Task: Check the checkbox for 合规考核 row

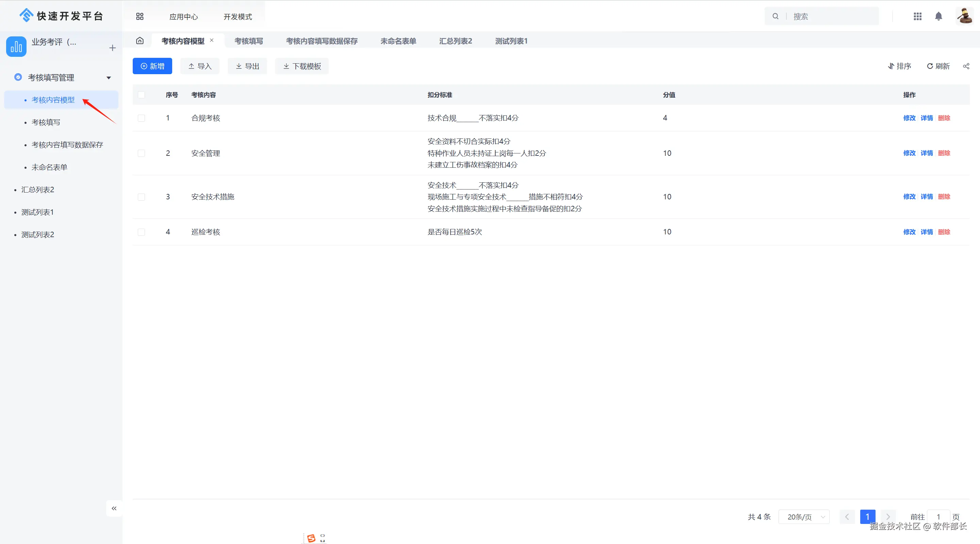Action: 141,118
